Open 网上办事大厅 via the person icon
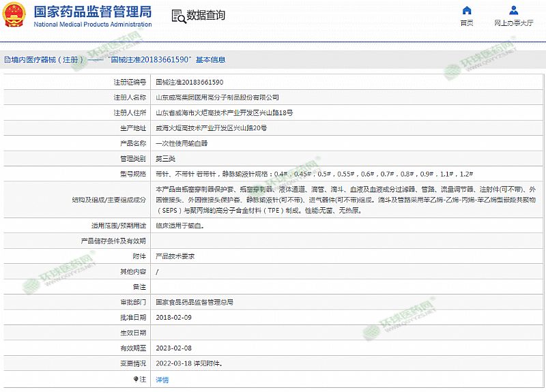Image resolution: width=546 pixels, height=392 pixels. [x=514, y=11]
